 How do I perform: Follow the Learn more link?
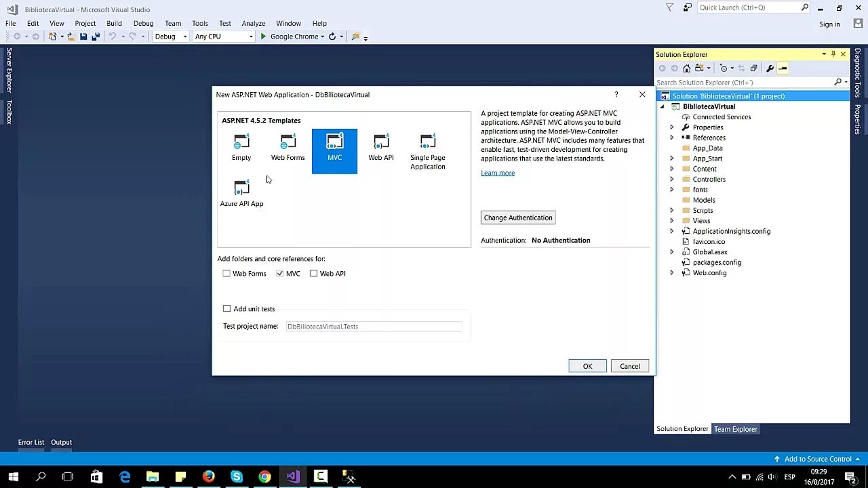coord(498,173)
